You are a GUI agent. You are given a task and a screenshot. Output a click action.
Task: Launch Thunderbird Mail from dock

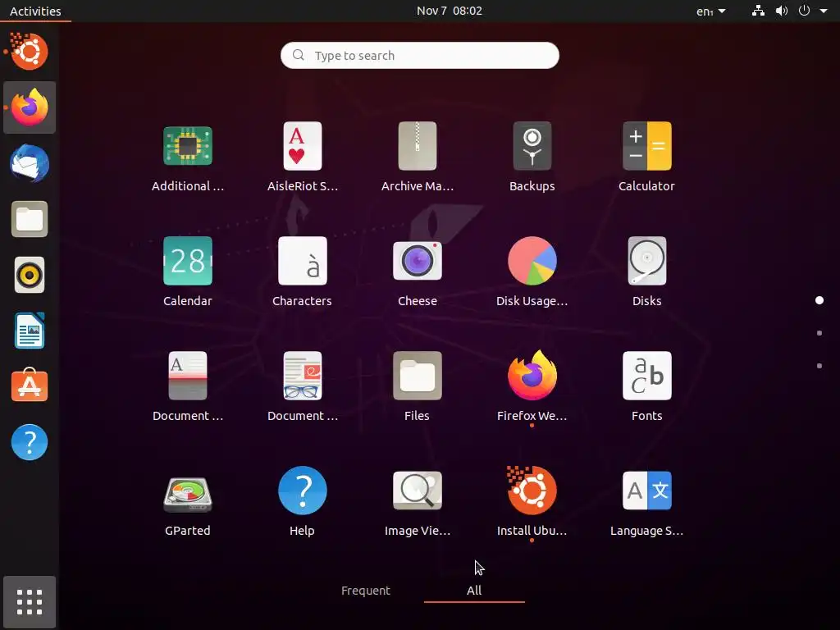(30, 163)
